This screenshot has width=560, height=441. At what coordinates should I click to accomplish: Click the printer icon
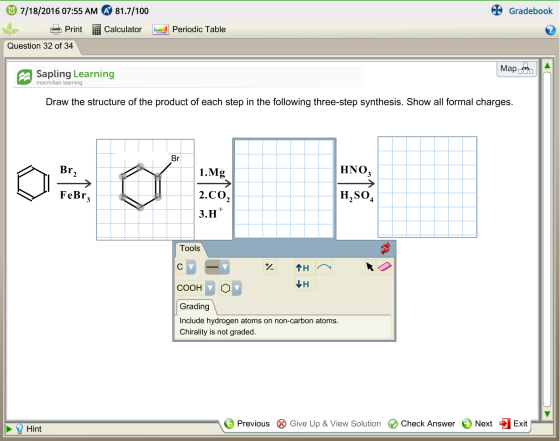click(56, 29)
